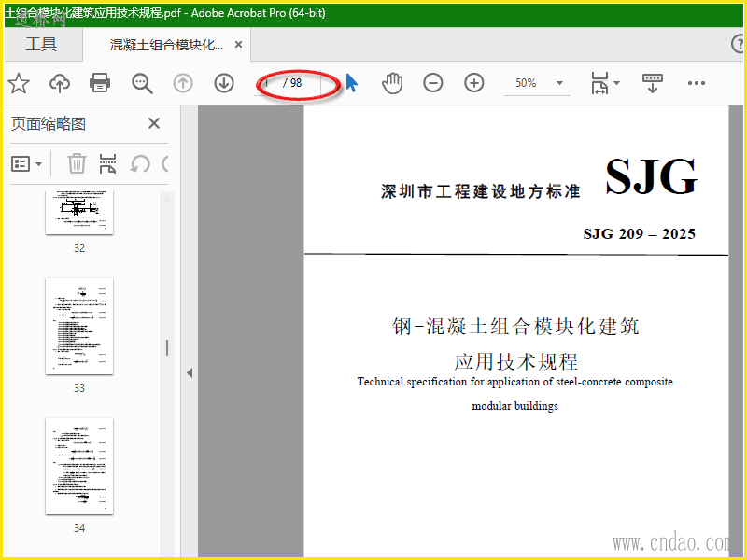This screenshot has height=560, width=747.
Task: Click the 'modular buildings' text line
Action: (515, 406)
